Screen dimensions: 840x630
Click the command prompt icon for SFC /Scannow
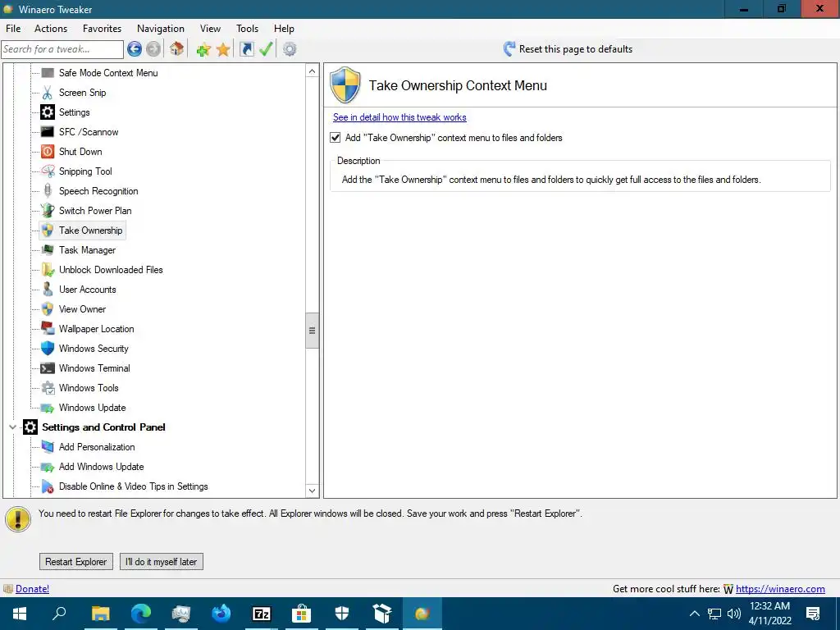(x=48, y=132)
